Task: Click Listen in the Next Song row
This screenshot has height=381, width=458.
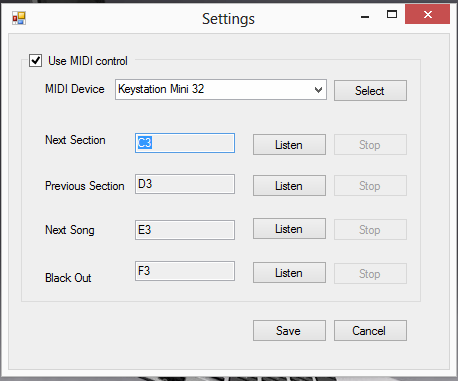Action: pyautogui.click(x=289, y=229)
